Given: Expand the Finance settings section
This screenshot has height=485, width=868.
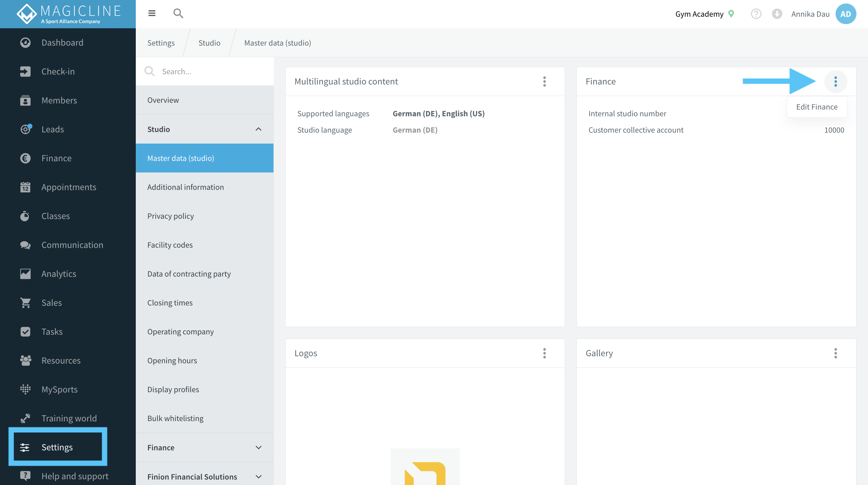Looking at the screenshot, I should 205,447.
